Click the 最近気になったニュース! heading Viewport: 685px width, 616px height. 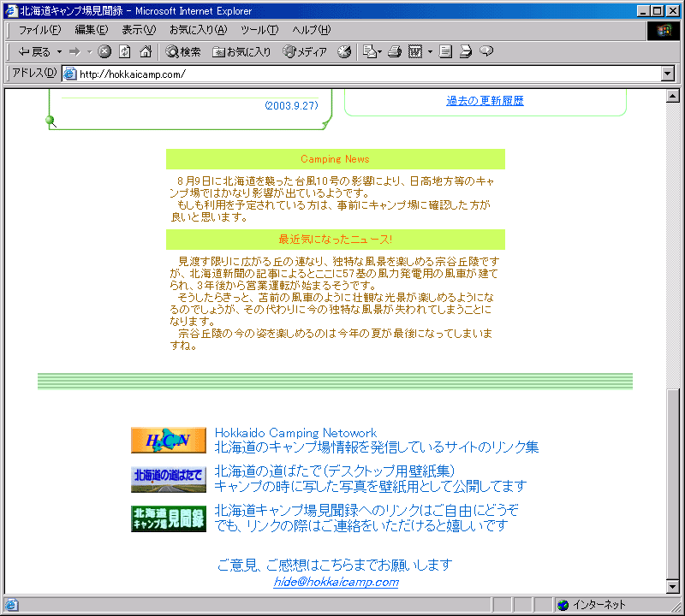click(335, 240)
